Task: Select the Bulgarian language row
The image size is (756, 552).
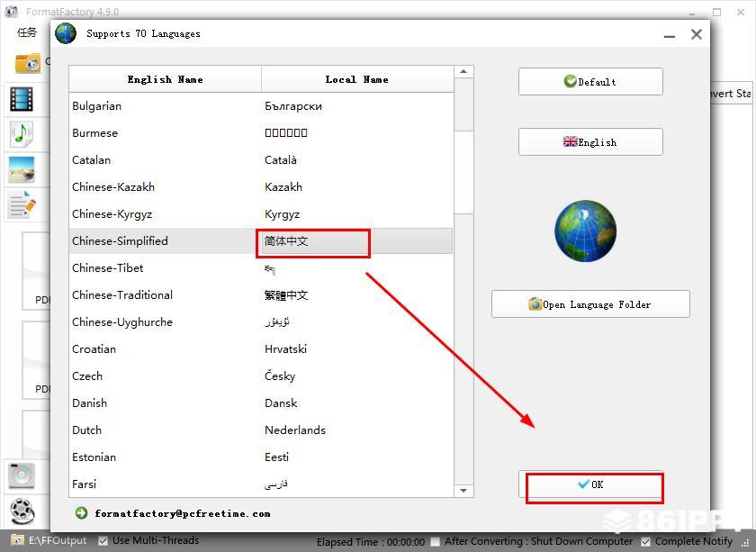Action: 261,106
